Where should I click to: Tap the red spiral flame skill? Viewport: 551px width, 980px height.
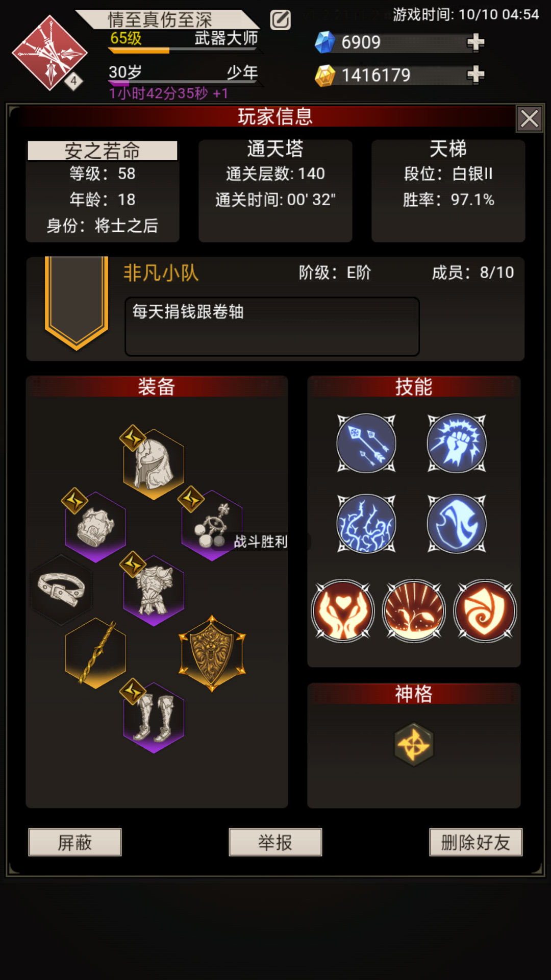[x=485, y=611]
